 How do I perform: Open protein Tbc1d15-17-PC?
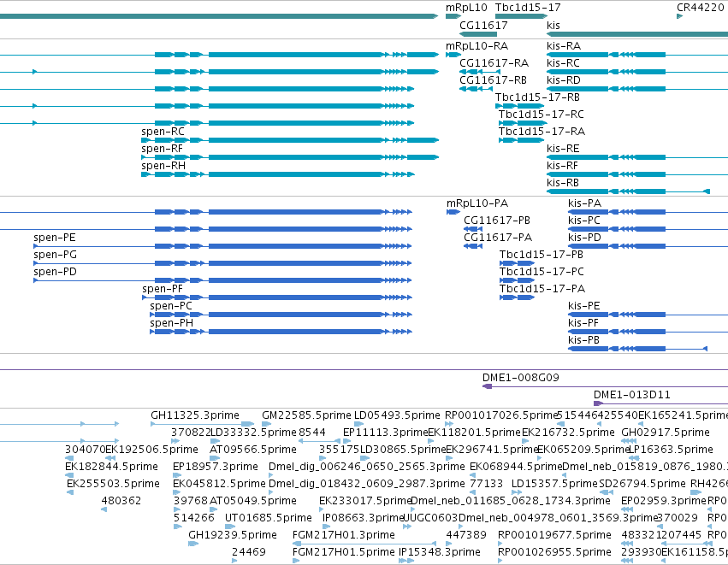coord(542,273)
